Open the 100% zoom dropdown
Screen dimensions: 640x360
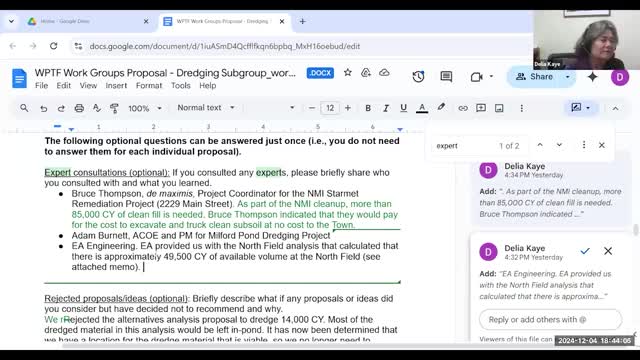(x=145, y=108)
